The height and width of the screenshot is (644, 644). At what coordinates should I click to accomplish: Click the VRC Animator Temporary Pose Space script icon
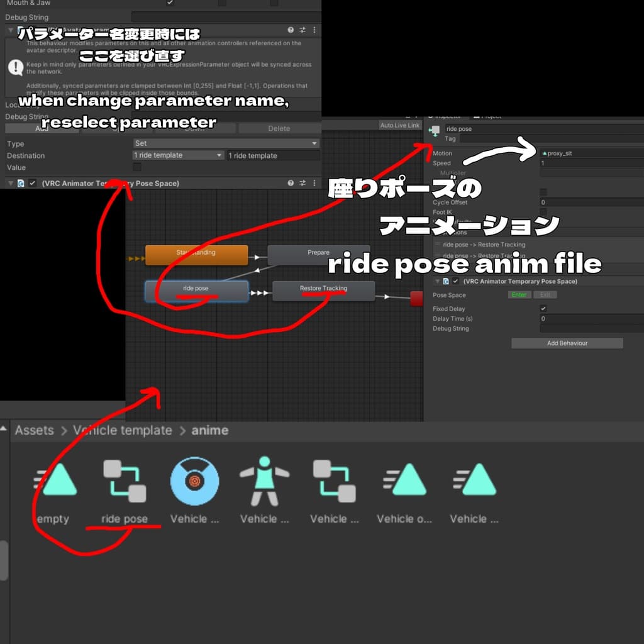click(x=21, y=183)
